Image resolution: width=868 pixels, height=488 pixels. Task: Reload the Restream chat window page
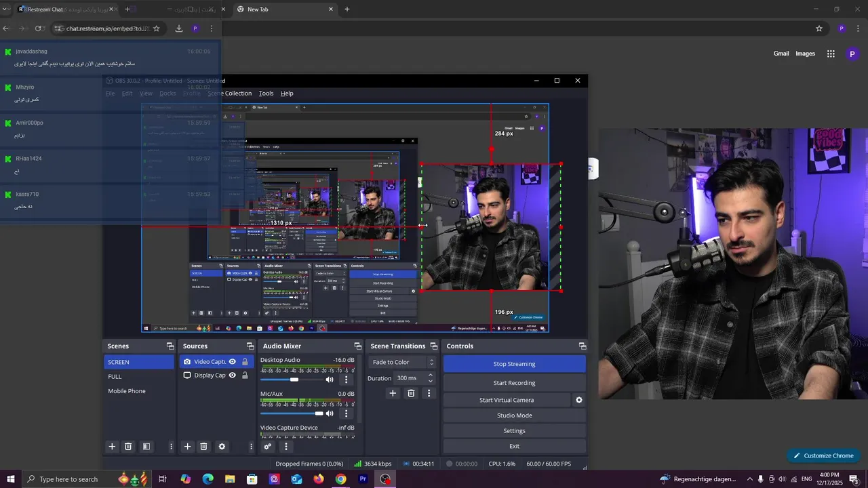pyautogui.click(x=39, y=28)
